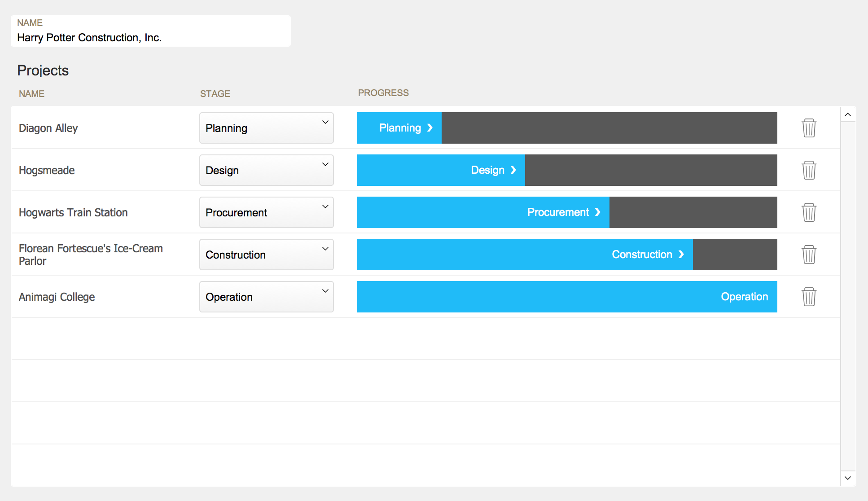This screenshot has width=868, height=501.
Task: Click the NAME input field
Action: click(151, 38)
